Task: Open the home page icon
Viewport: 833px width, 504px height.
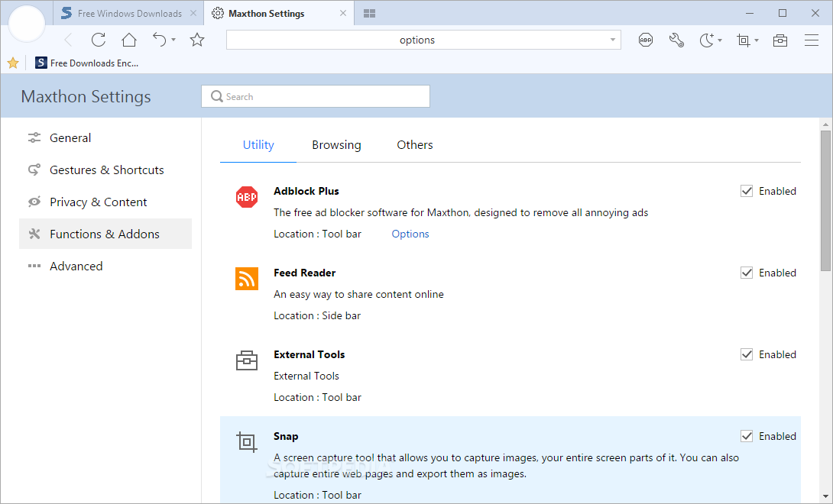Action: pos(129,40)
